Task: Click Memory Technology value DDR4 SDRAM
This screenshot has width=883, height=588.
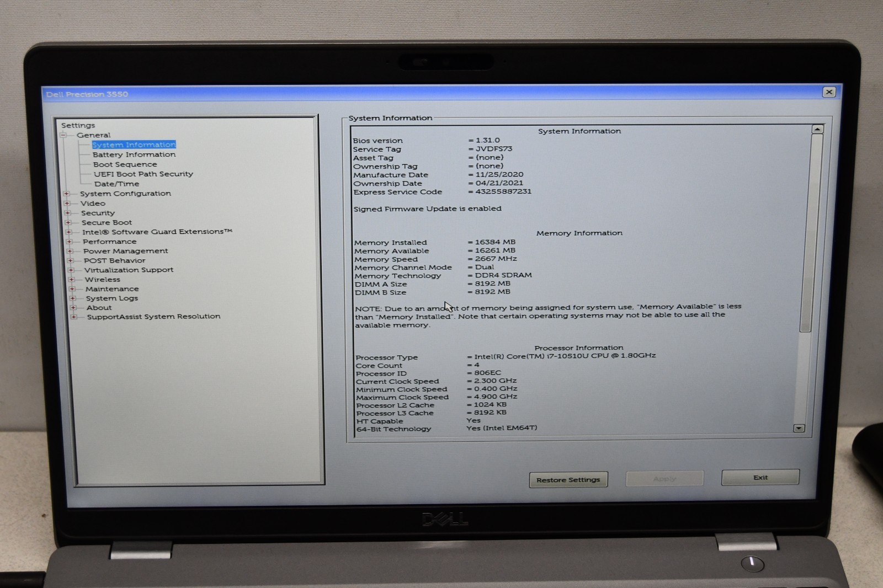Action: click(503, 275)
